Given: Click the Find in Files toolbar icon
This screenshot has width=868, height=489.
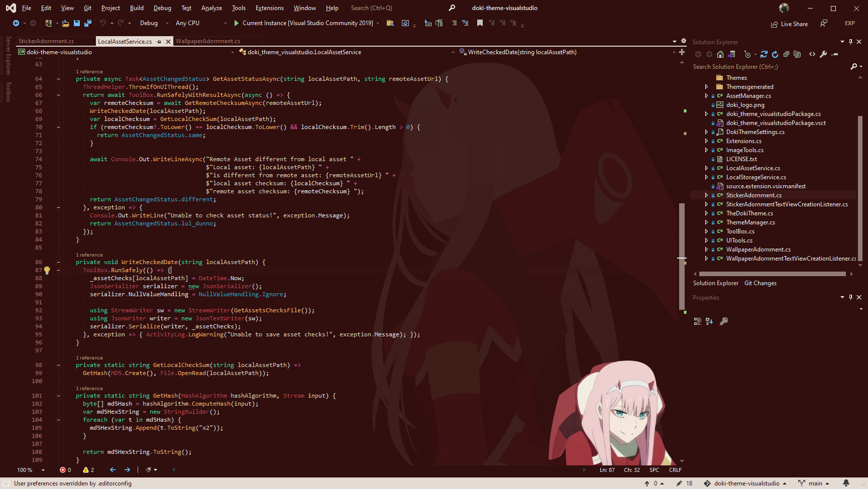Looking at the screenshot, I should (390, 23).
